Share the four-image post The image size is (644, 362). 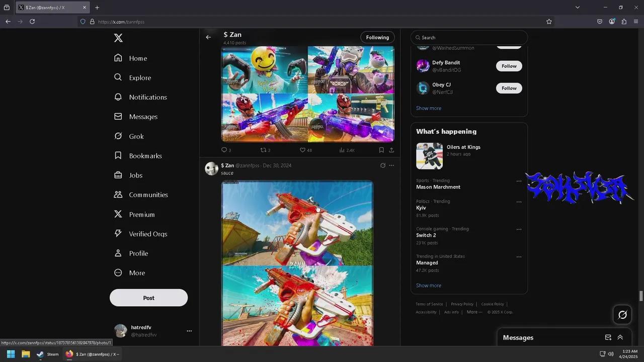pos(391,150)
